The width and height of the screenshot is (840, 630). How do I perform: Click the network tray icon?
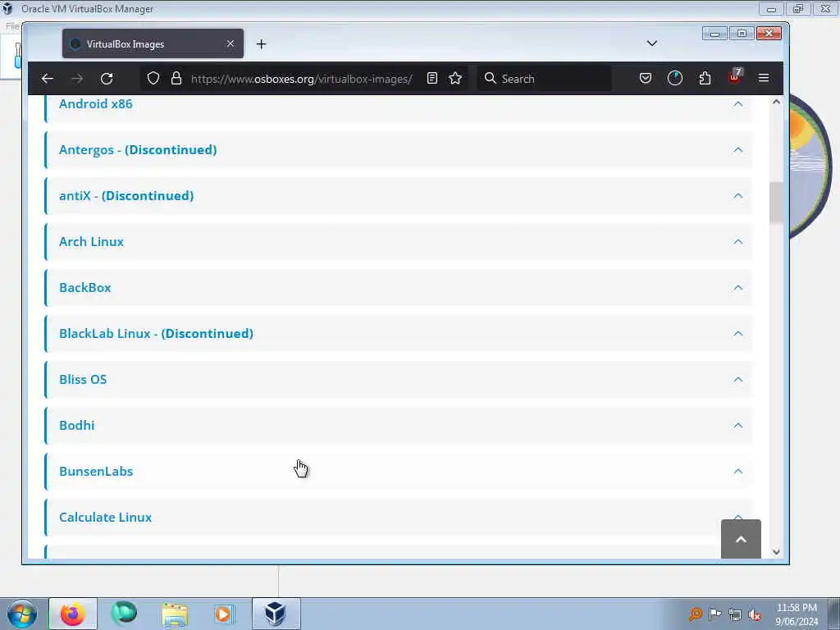click(735, 614)
